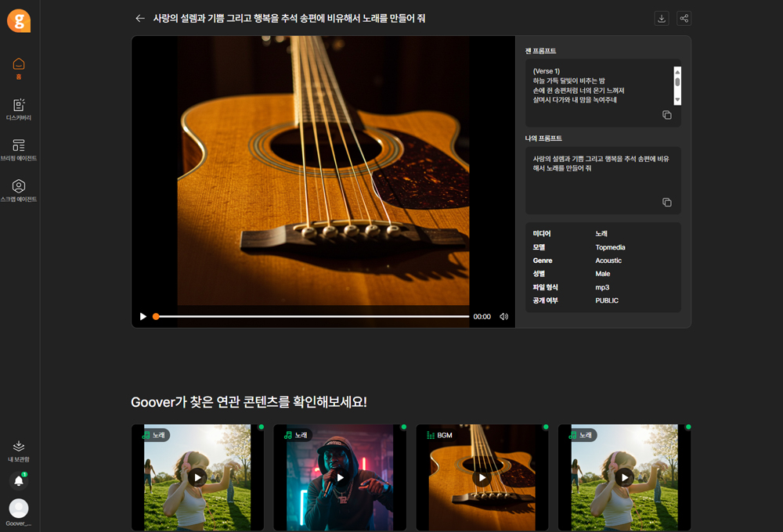Click the Goover logo icon
783x532 pixels.
(x=19, y=20)
